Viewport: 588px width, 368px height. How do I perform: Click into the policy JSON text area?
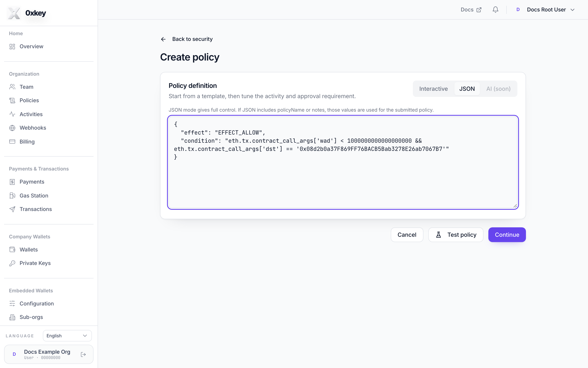[343, 162]
